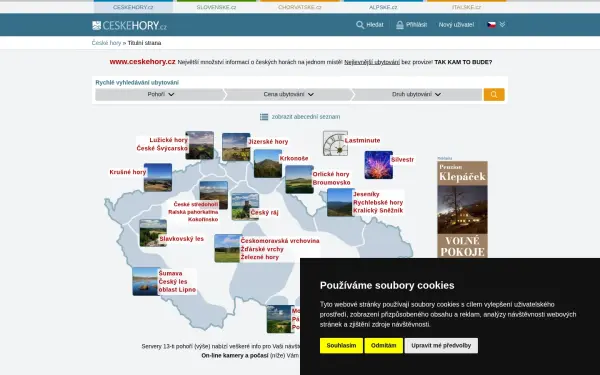The height and width of the screenshot is (375, 600).
Task: Click the oblast Lipno label
Action: click(177, 290)
